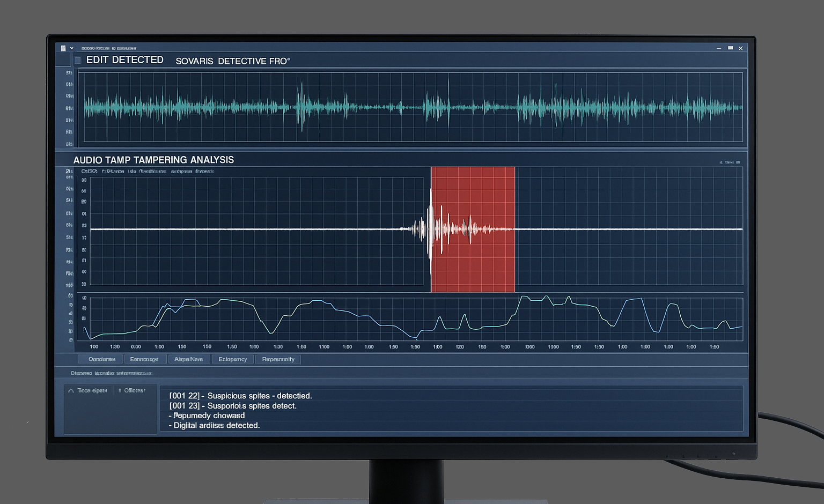The height and width of the screenshot is (504, 824).
Task: Toggle the AiqnalNave view option
Action: [189, 359]
